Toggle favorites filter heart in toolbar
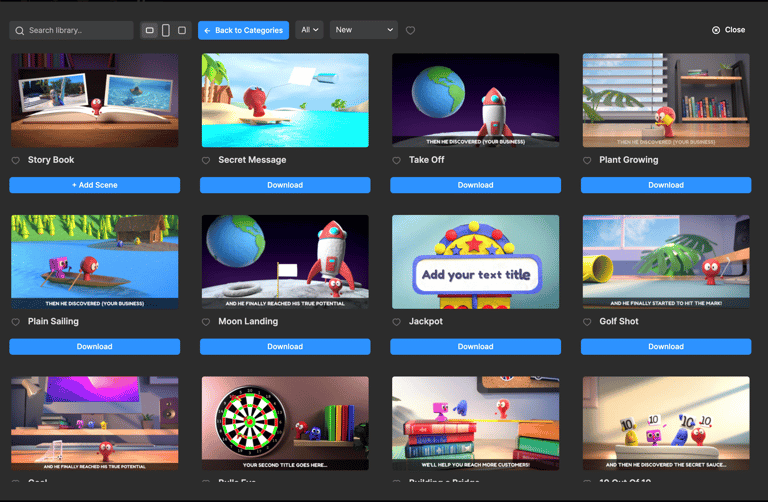 (x=410, y=30)
